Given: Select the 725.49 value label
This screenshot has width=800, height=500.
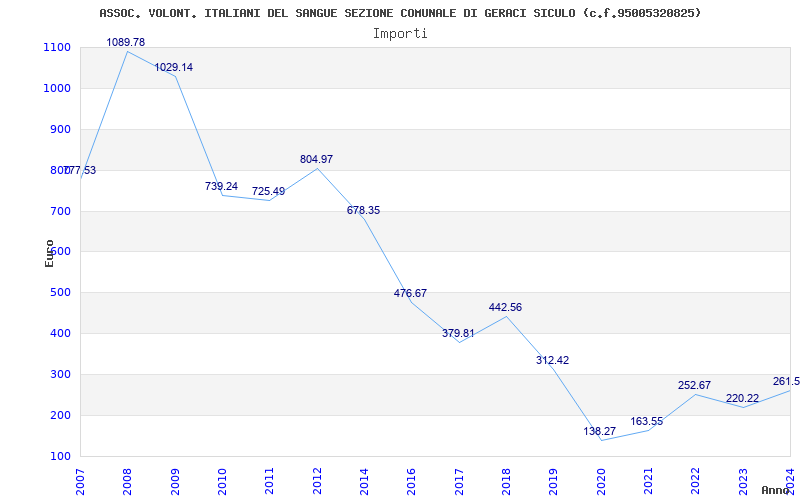Looking at the screenshot, I should (268, 191).
